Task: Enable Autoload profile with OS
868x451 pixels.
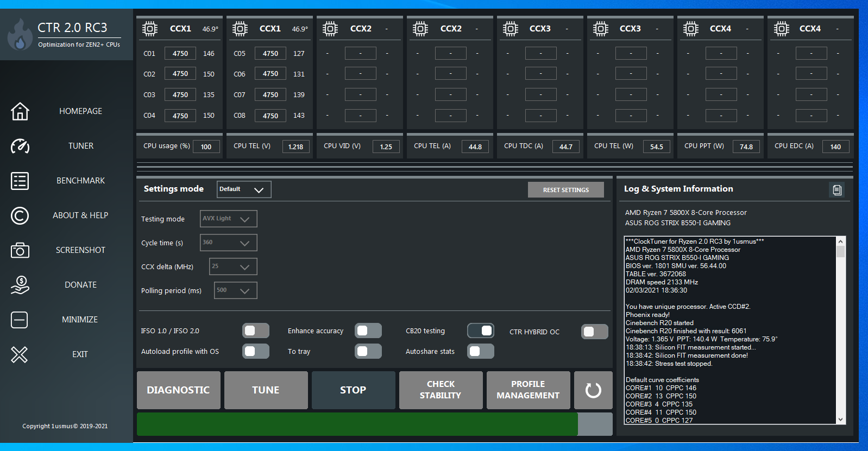Action: (x=256, y=351)
